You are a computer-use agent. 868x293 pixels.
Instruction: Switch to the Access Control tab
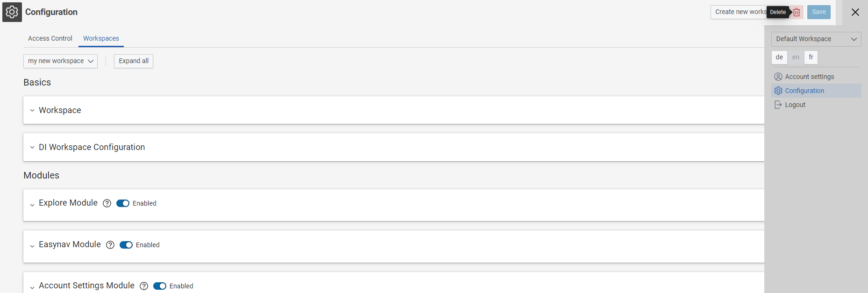[x=50, y=38]
